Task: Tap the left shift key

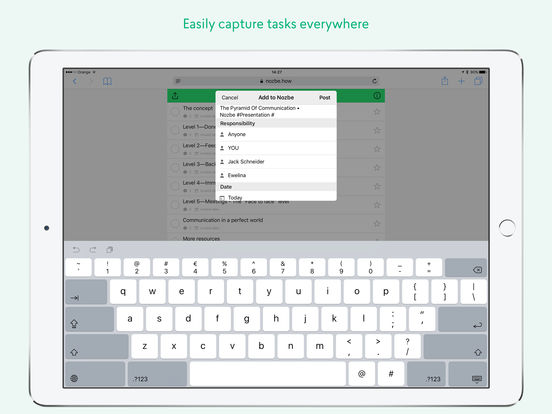Action: [97, 346]
